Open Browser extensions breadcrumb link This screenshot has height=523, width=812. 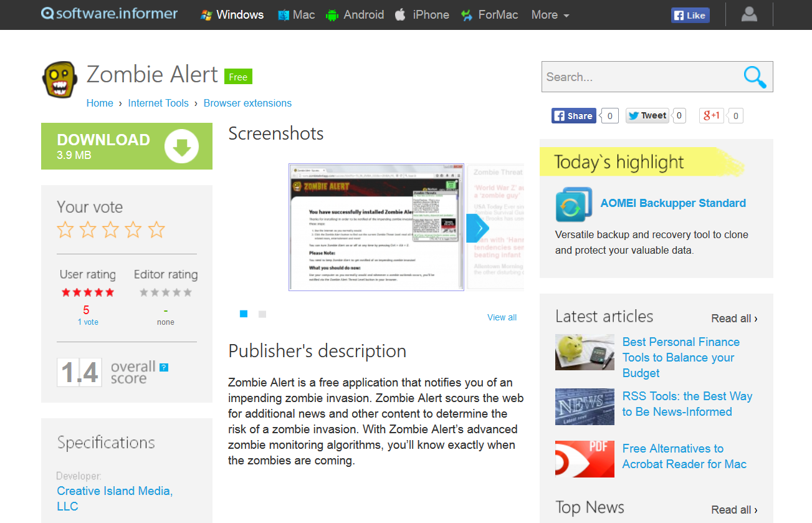[247, 103]
